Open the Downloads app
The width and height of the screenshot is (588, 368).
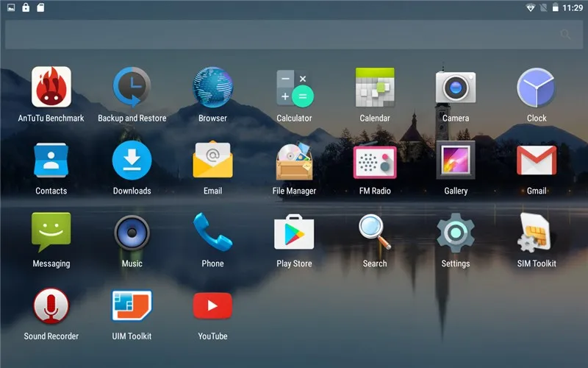pyautogui.click(x=132, y=160)
